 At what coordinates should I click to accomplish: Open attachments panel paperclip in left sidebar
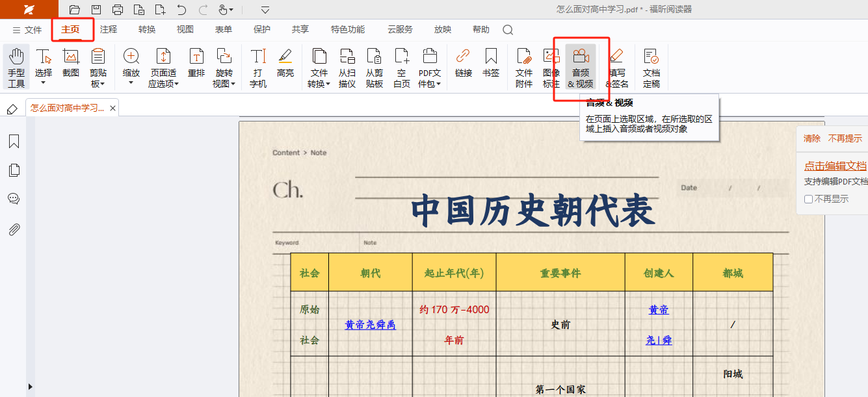point(14,229)
